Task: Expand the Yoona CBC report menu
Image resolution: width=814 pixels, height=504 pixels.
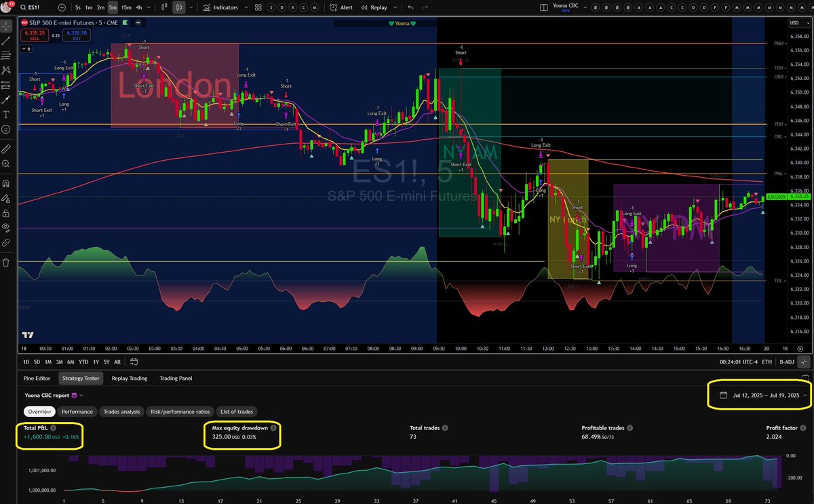Action: point(81,395)
